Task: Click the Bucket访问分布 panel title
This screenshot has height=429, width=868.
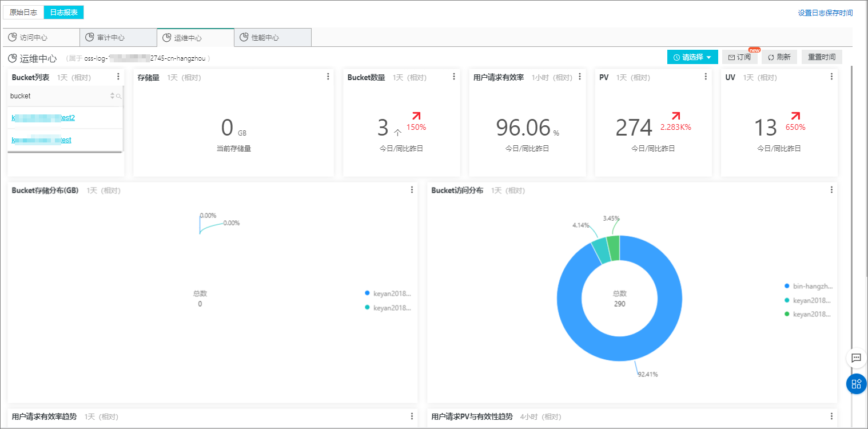Action: 457,190
